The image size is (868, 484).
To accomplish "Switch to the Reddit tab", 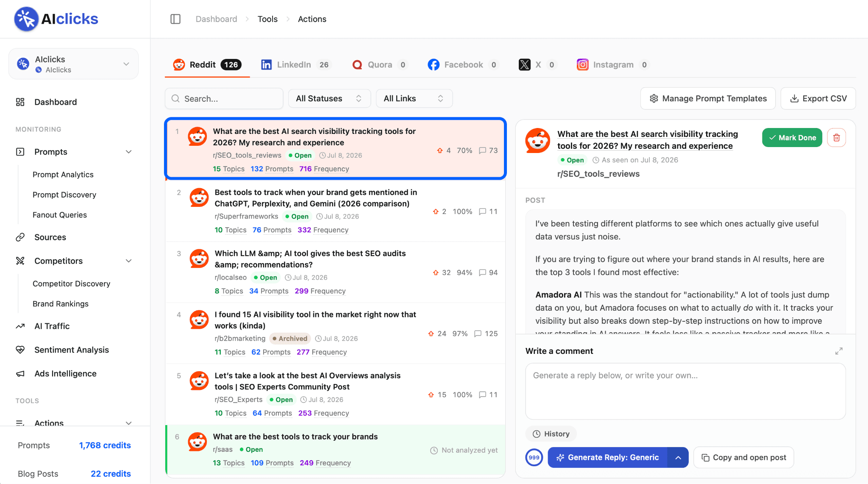I will click(x=207, y=64).
